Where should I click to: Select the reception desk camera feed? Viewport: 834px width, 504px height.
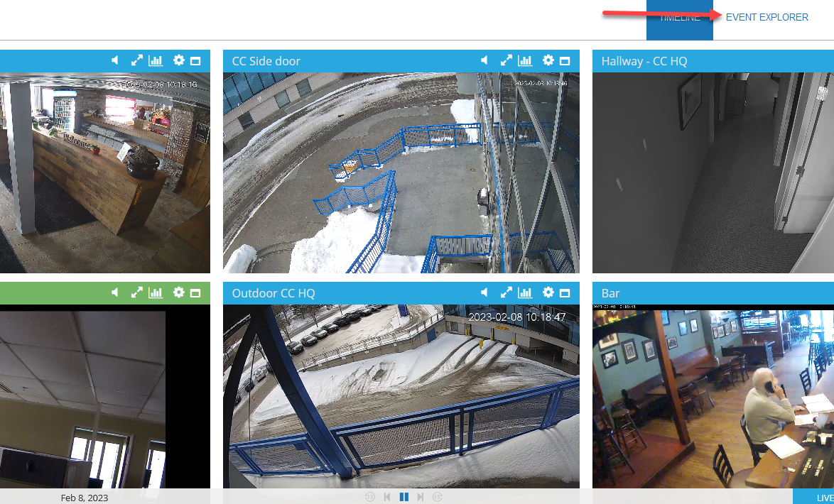coord(104,172)
